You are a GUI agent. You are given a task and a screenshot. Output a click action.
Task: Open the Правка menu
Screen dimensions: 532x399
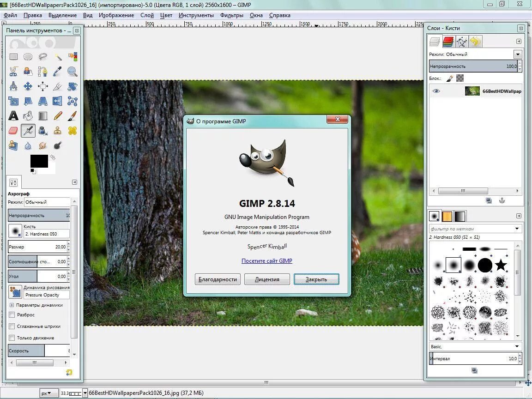point(33,15)
